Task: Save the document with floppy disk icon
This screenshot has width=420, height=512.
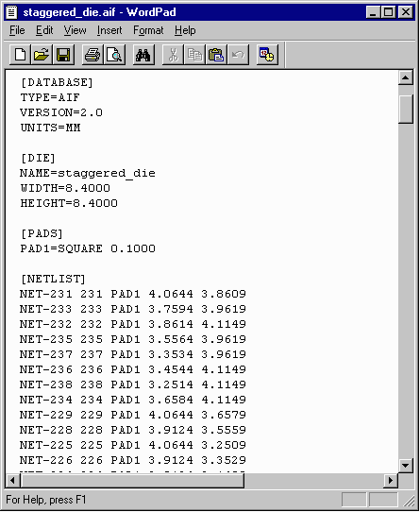Action: click(63, 55)
